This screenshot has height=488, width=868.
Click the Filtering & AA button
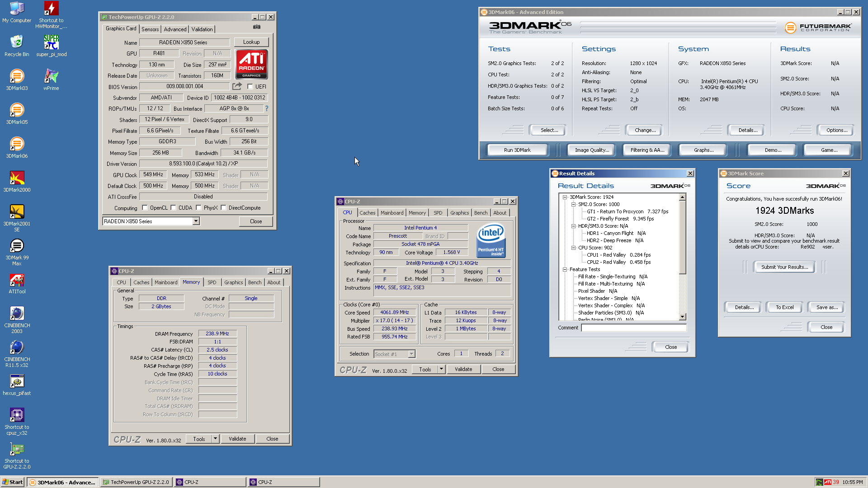click(x=647, y=150)
